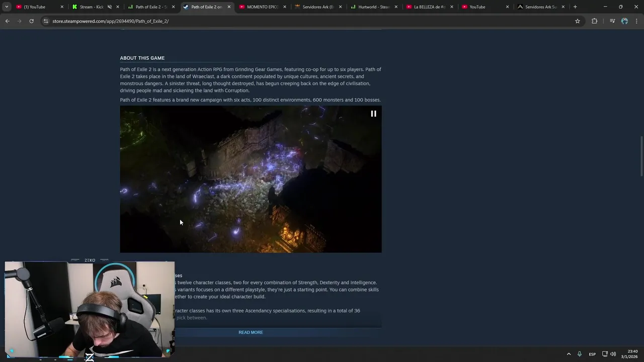Click paragraph starting 'Path of Exile 2 features'
The width and height of the screenshot is (644, 362).
250,100
